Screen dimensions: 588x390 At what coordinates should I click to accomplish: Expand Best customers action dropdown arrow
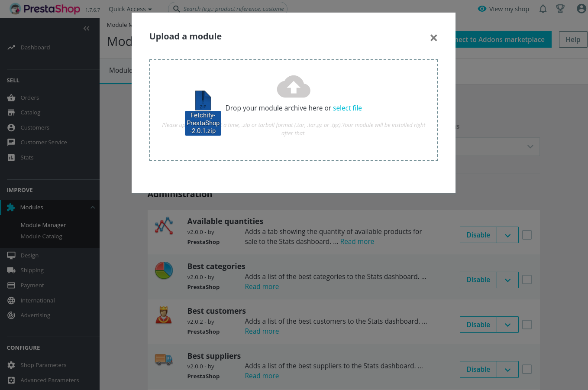pyautogui.click(x=508, y=325)
